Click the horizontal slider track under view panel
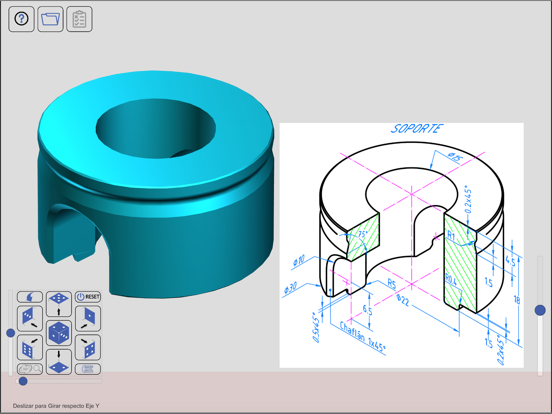Screen dimensions: 552x414 coord(60,381)
